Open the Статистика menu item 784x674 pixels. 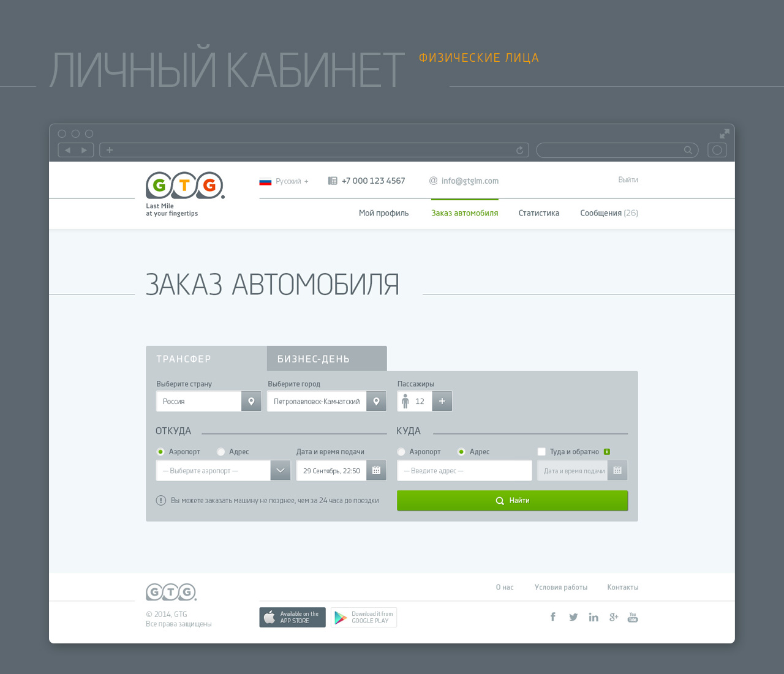click(x=538, y=213)
